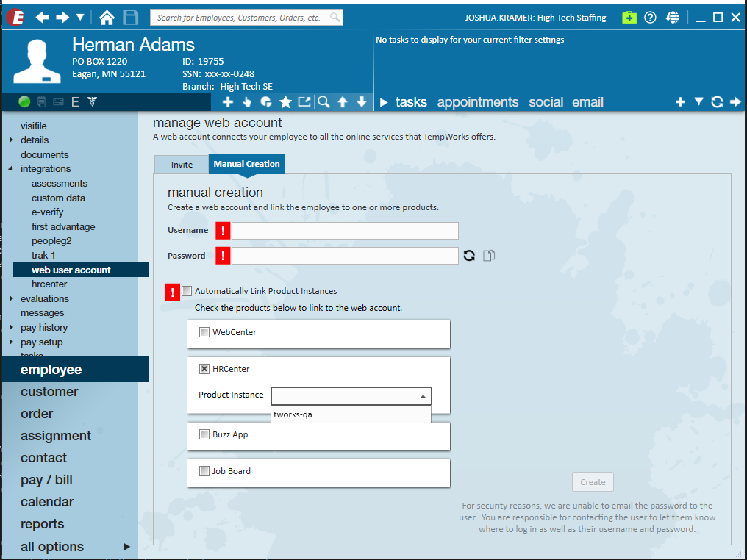Go to next record with down arrow

click(362, 101)
